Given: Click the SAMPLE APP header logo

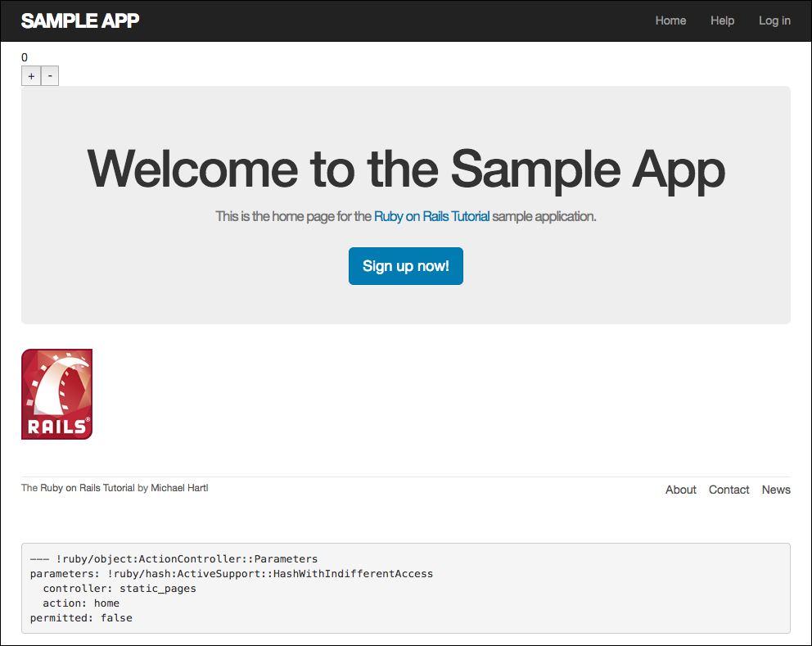Looking at the screenshot, I should pyautogui.click(x=79, y=20).
